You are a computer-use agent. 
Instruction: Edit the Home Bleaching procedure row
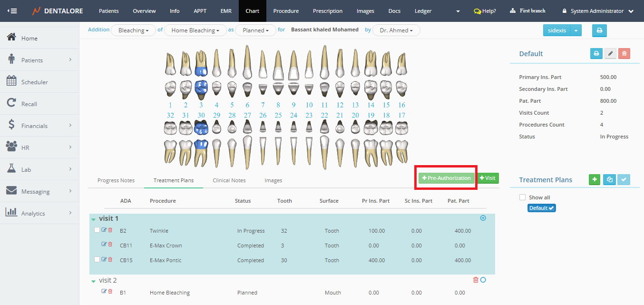tap(104, 292)
